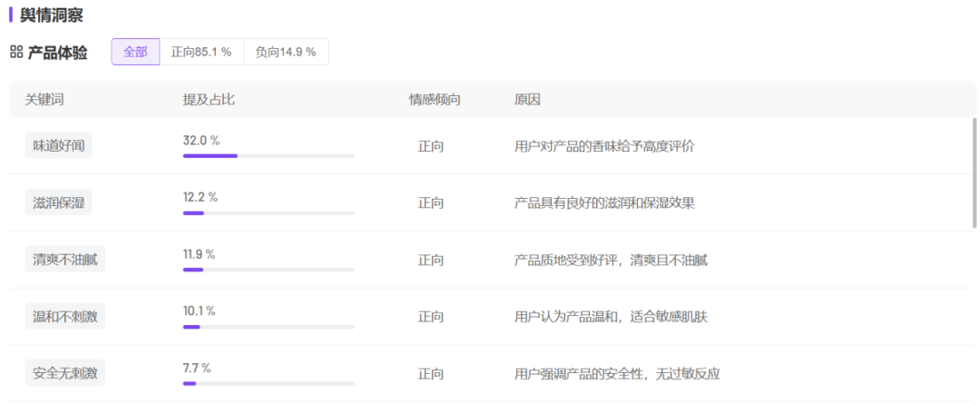Click the 清爽不油腻 keyword tag

click(65, 260)
